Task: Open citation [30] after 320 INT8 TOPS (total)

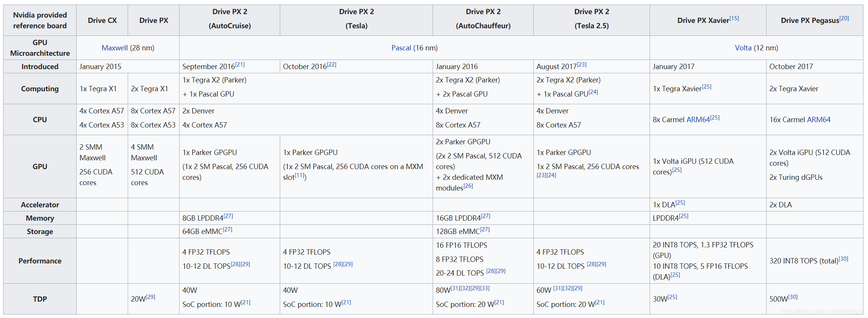Action: [x=843, y=258]
